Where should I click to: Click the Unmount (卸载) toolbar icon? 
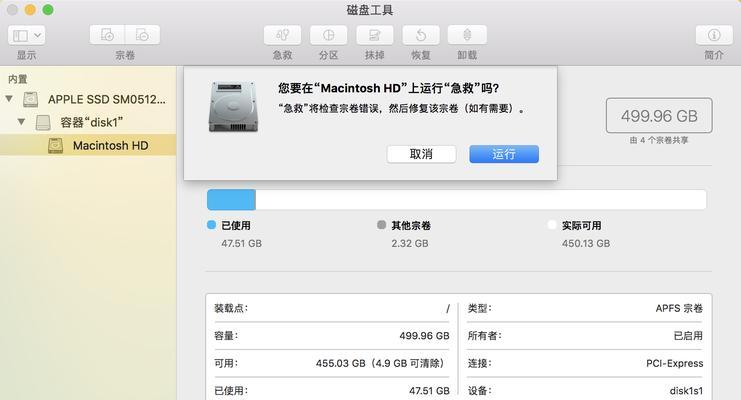tap(467, 35)
